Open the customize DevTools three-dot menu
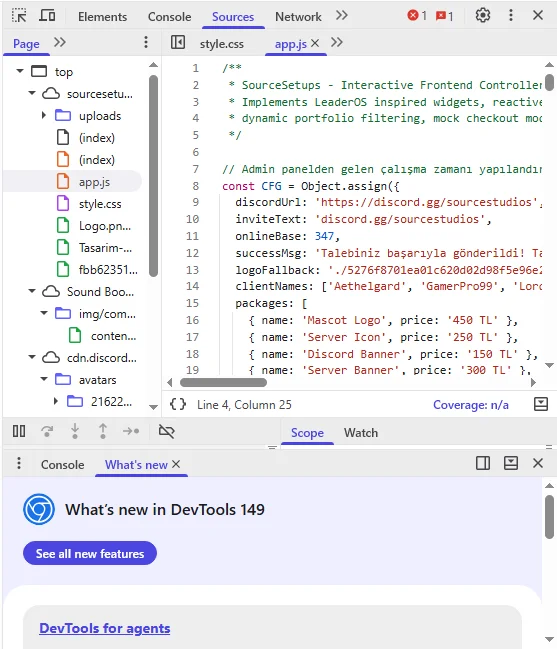557x649 pixels. tap(511, 16)
